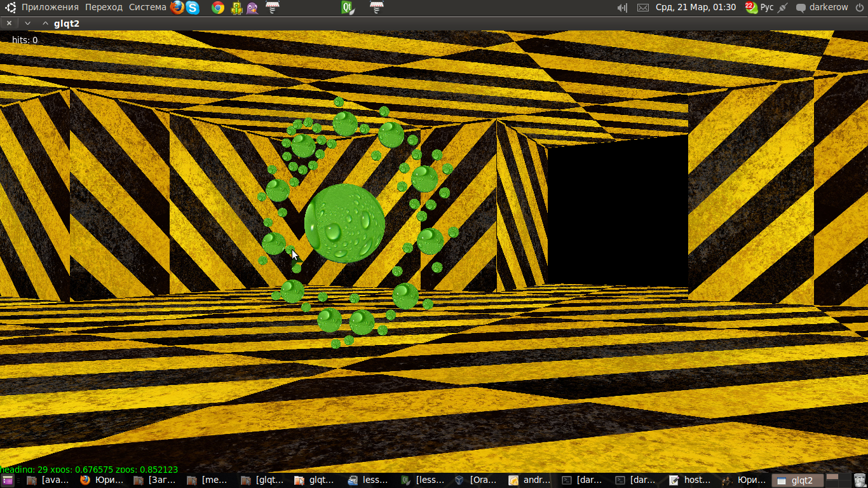The width and height of the screenshot is (868, 488).
Task: Open the power session menu icon
Action: pos(859,8)
